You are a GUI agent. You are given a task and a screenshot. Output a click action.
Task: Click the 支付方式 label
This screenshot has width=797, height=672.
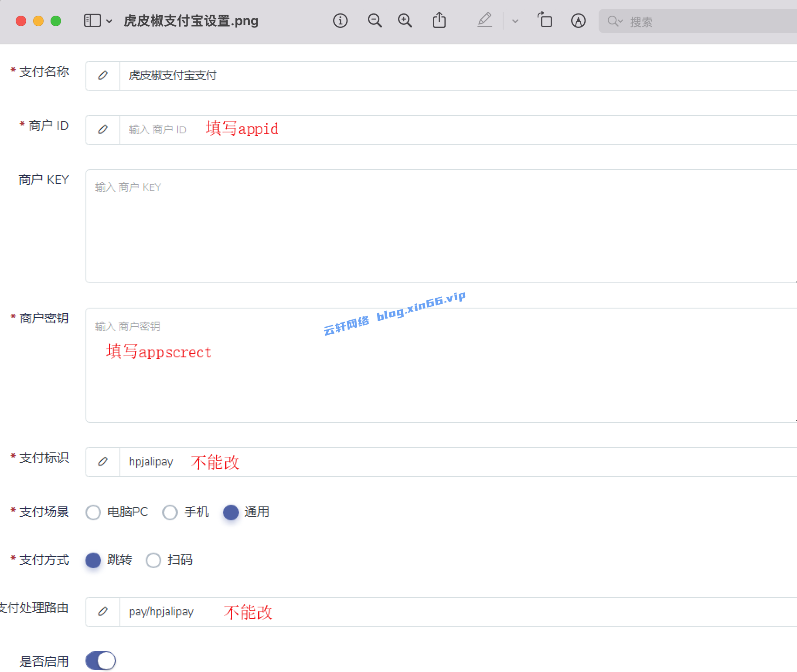44,560
